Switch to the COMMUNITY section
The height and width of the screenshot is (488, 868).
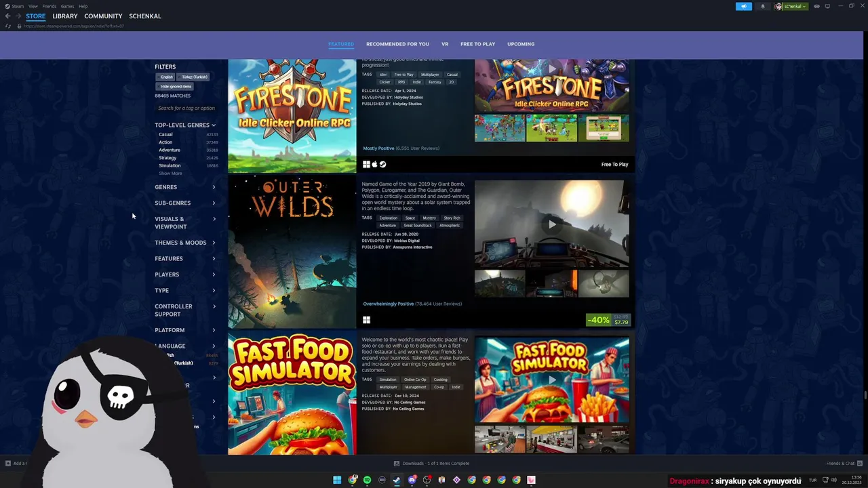103,16
